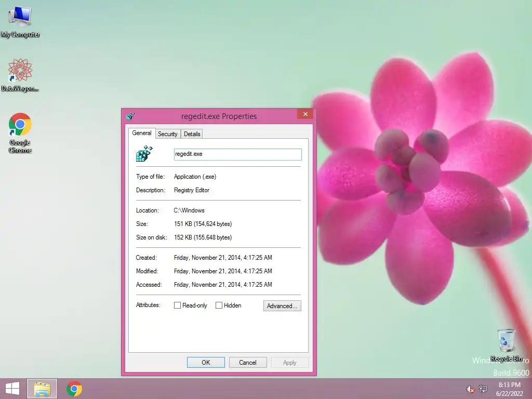Click the Windows Start button
The height and width of the screenshot is (399, 532).
pos(12,389)
